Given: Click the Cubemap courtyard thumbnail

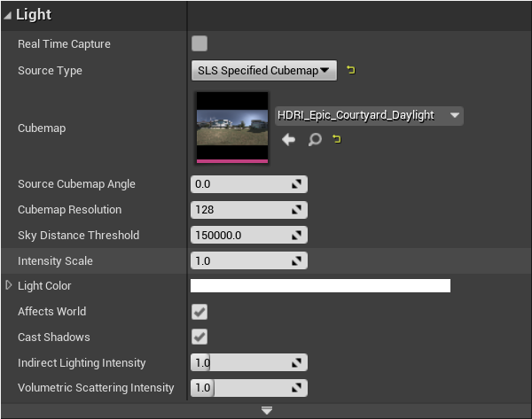Looking at the screenshot, I should tap(231, 128).
